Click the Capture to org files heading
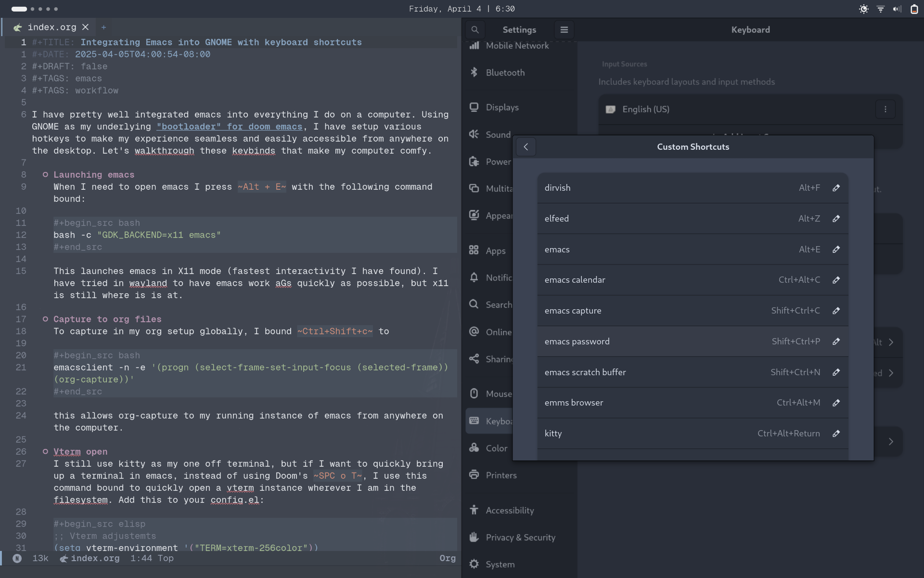 point(107,319)
